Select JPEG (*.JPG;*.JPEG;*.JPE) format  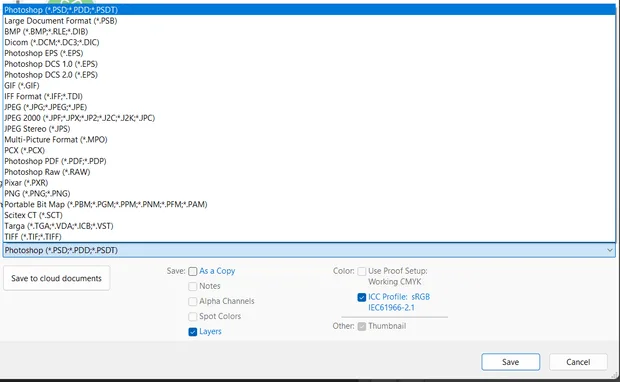pyautogui.click(x=309, y=107)
